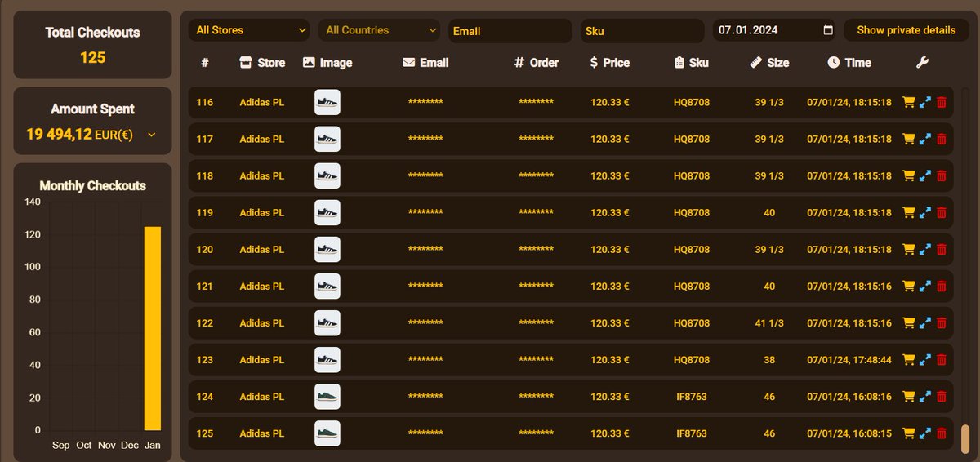Click the wrench actions column icon
Screen dimensions: 980x462
click(923, 62)
